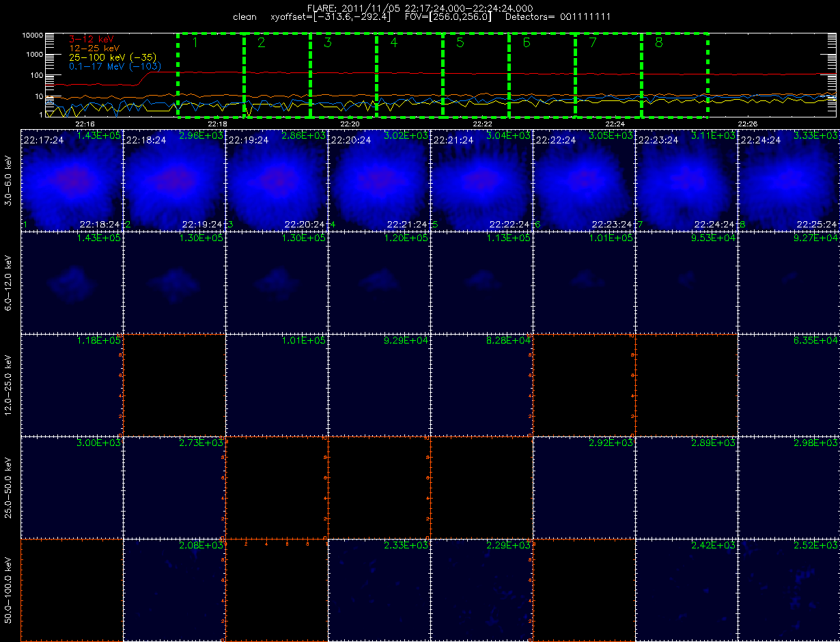Click the peak value 3.11E+03
The width and height of the screenshot is (840, 642).
tap(714, 136)
